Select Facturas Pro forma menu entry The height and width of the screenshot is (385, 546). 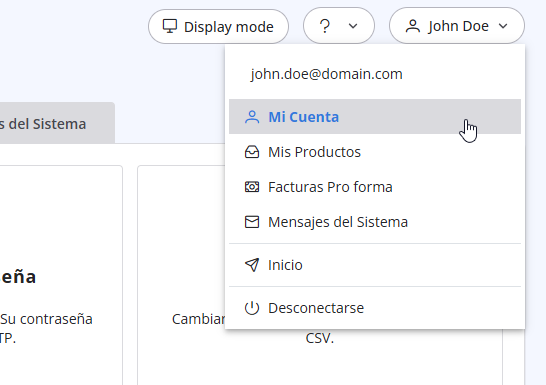375,187
